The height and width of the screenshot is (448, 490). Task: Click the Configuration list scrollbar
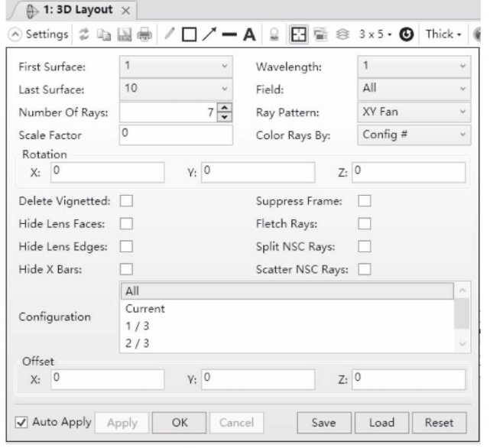pos(461,313)
